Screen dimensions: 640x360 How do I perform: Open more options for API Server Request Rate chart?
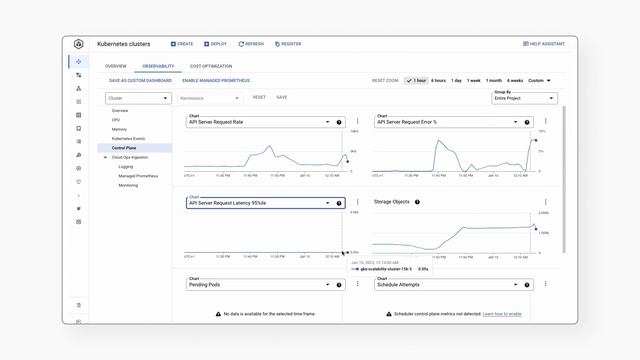[358, 121]
